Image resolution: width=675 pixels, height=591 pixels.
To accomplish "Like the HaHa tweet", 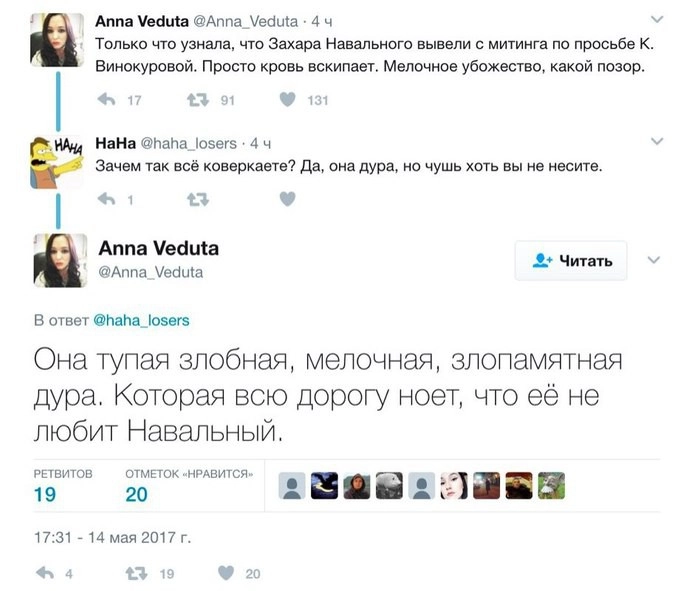I will click(288, 198).
